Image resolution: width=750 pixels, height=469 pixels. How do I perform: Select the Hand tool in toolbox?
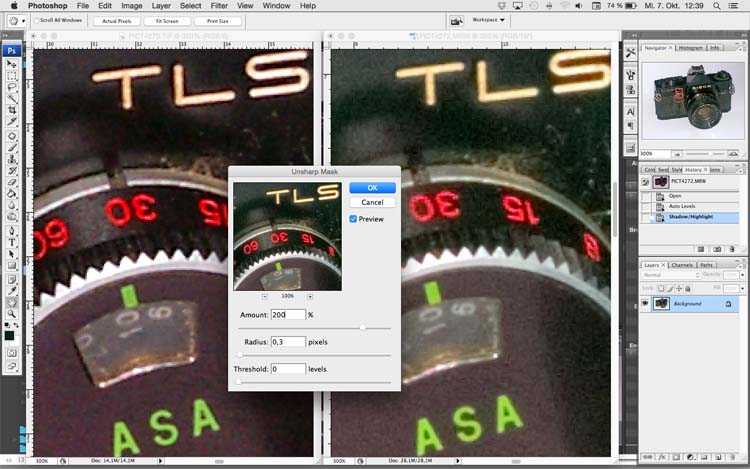pyautogui.click(x=11, y=303)
